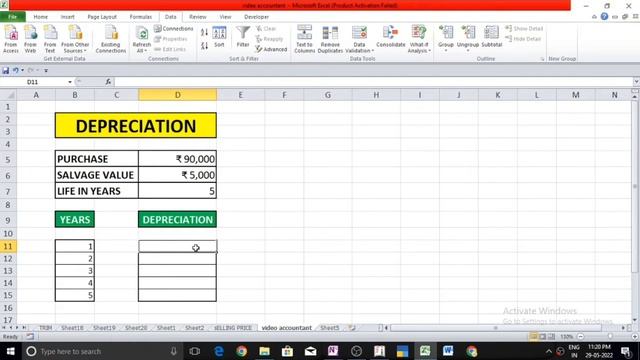Click the Insert Worksheet tab icon

point(352,328)
